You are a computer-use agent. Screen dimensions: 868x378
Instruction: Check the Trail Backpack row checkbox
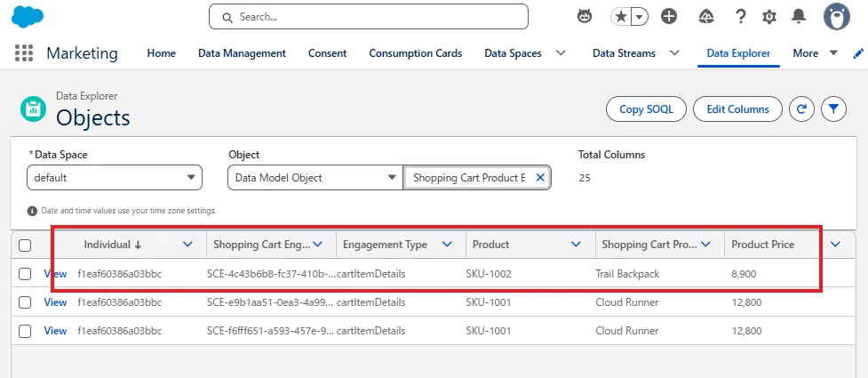25,274
